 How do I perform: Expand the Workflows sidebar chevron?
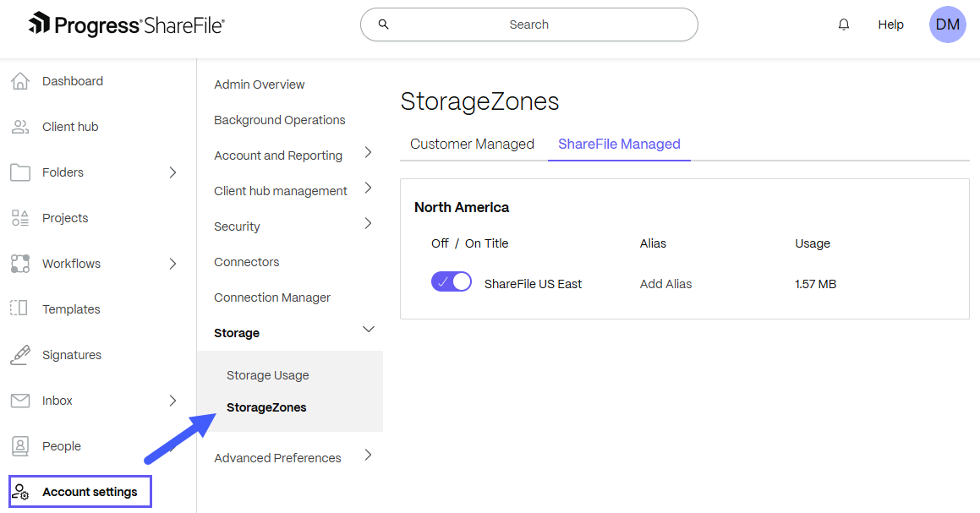coord(173,264)
